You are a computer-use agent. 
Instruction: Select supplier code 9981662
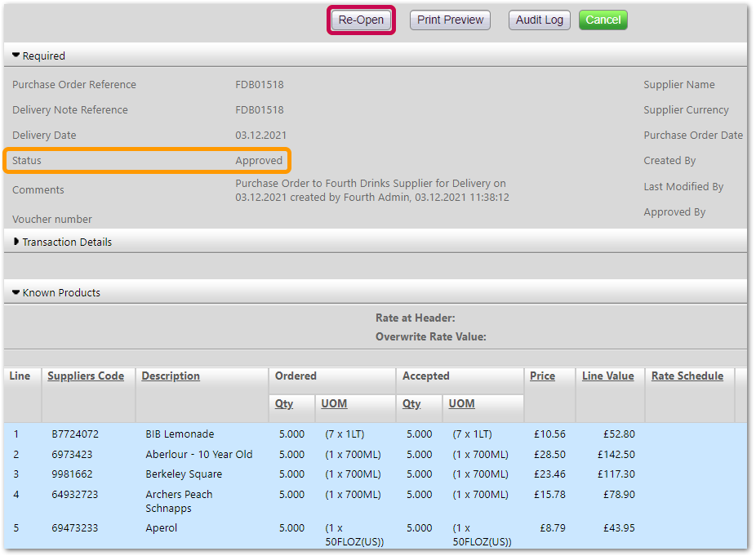72,474
